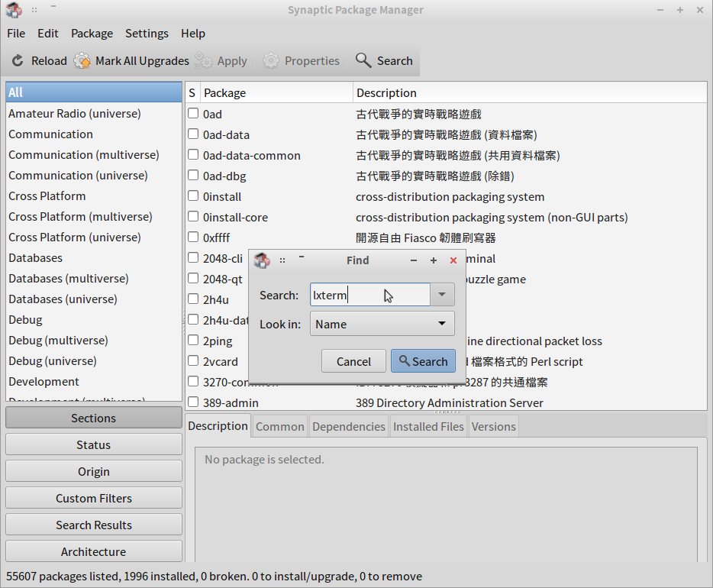The width and height of the screenshot is (713, 588).
Task: Click Cancel in the Find dialog
Action: pos(353,361)
